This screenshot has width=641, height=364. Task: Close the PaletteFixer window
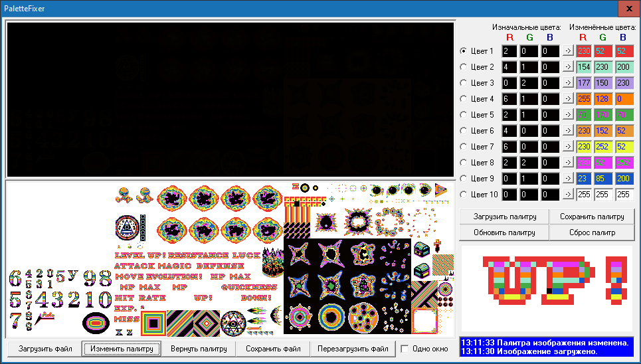point(629,9)
